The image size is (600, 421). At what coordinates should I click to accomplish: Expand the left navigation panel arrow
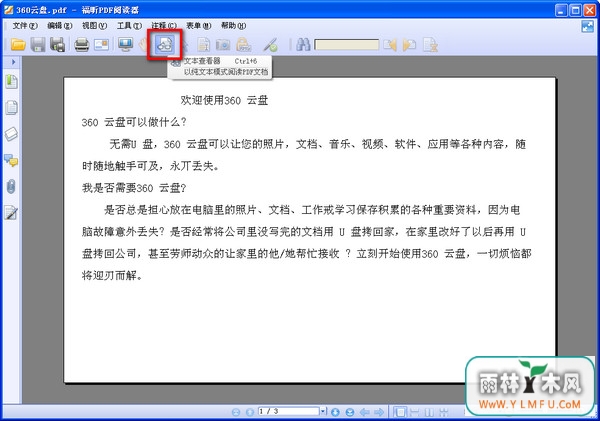tap(13, 62)
